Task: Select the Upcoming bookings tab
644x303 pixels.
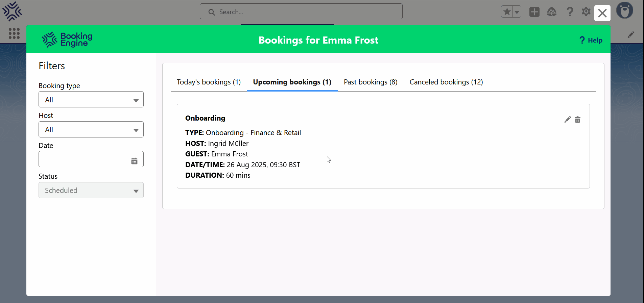Action: point(292,82)
